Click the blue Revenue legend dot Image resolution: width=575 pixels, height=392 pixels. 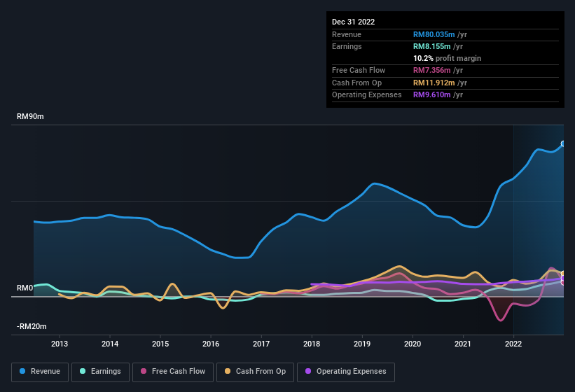click(x=22, y=371)
